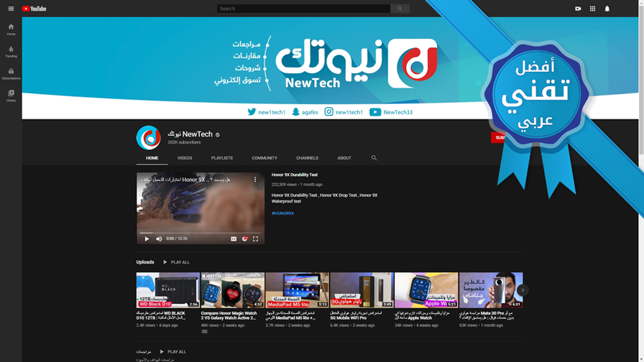This screenshot has height=362, width=644.
Task: Open Library in sidebar
Action: pyautogui.click(x=11, y=96)
